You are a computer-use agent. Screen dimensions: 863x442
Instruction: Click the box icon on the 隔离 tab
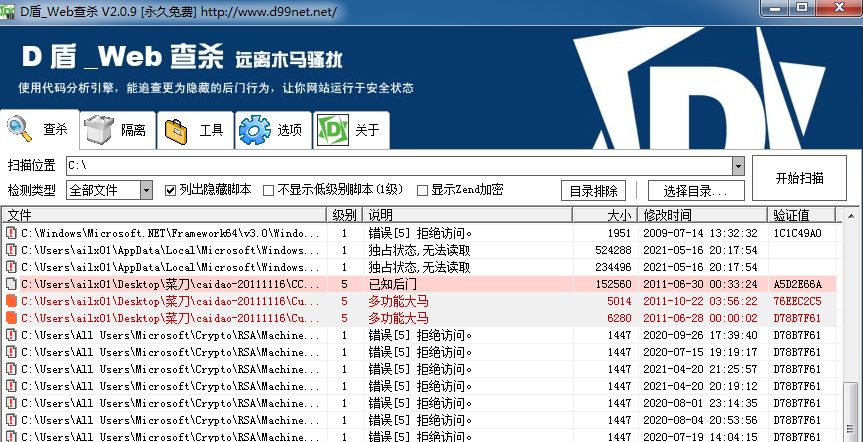(99, 129)
